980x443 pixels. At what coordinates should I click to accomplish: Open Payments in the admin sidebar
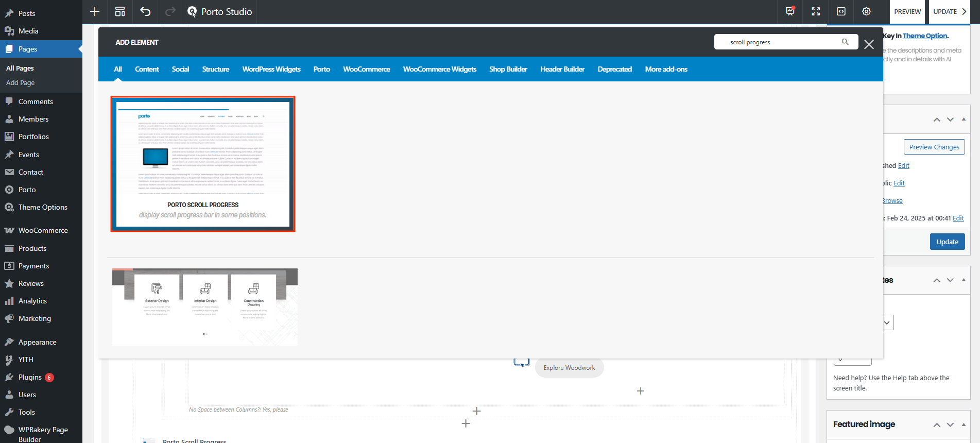pyautogui.click(x=34, y=266)
